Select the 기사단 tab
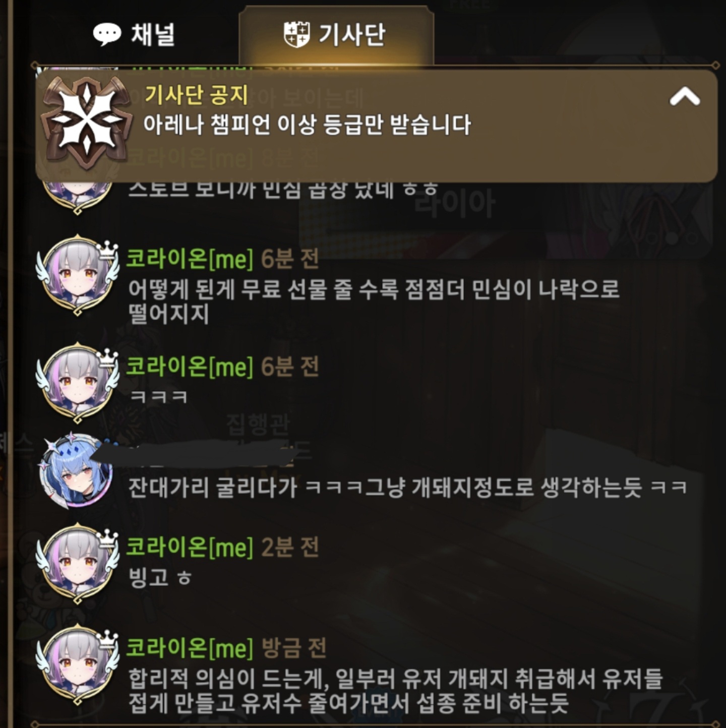This screenshot has width=726, height=728. point(336,35)
